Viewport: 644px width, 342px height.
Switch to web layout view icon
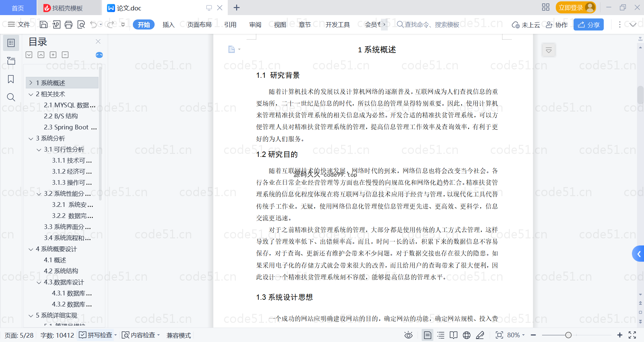coord(467,335)
